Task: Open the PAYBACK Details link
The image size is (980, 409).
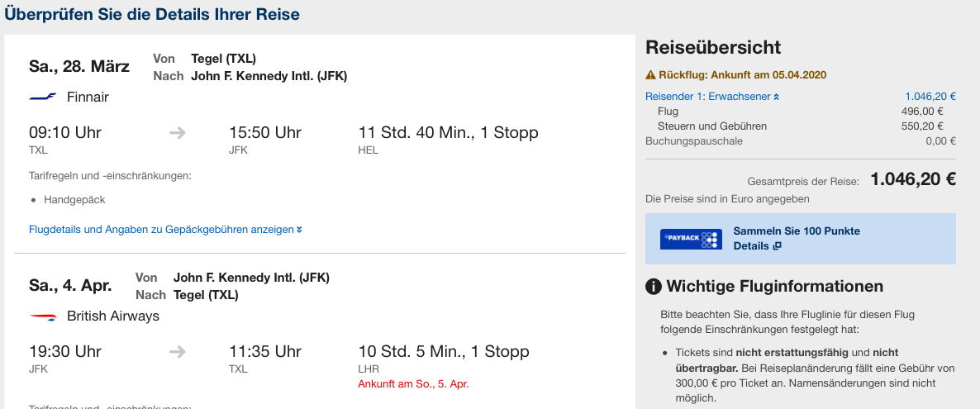Action: pyautogui.click(x=751, y=246)
